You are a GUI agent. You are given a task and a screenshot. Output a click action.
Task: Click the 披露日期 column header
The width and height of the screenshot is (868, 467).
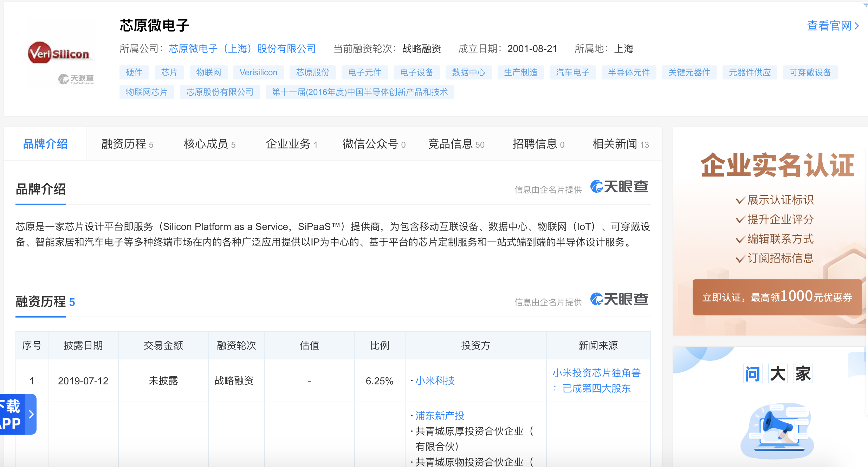83,345
